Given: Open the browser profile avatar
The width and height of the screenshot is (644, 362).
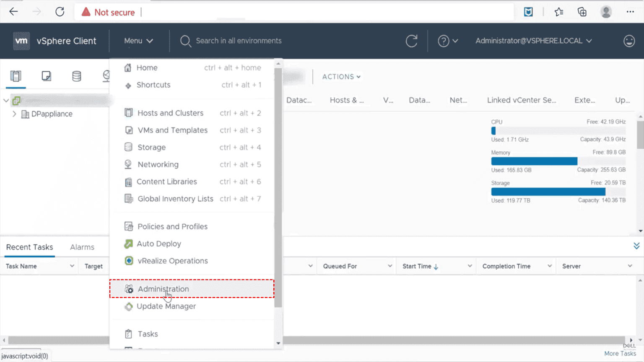Looking at the screenshot, I should (x=606, y=12).
